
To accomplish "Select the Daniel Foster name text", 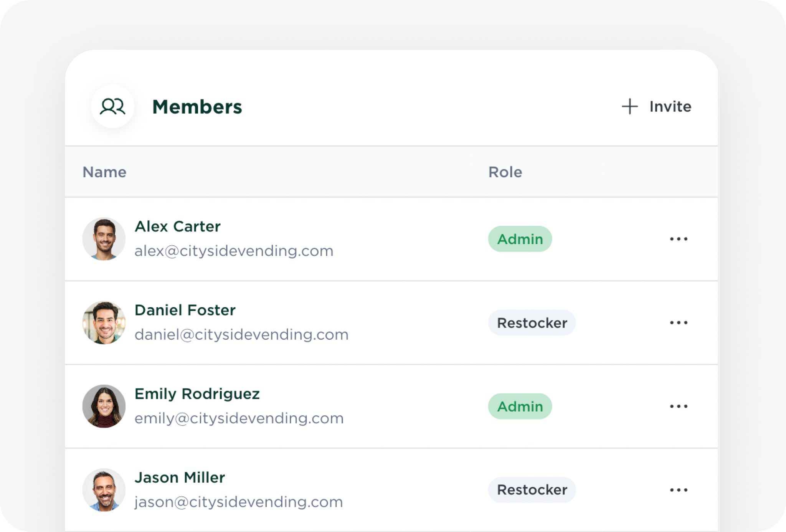I will pyautogui.click(x=185, y=310).
